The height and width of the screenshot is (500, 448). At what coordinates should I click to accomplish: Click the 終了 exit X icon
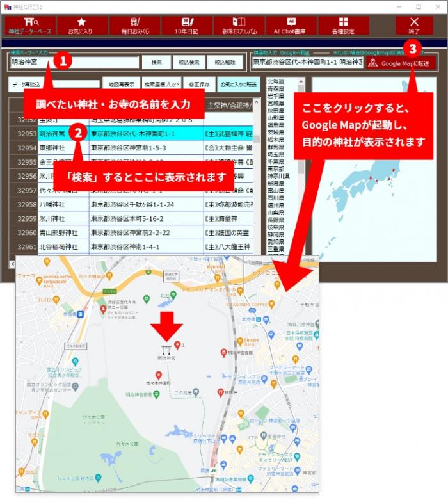click(414, 26)
